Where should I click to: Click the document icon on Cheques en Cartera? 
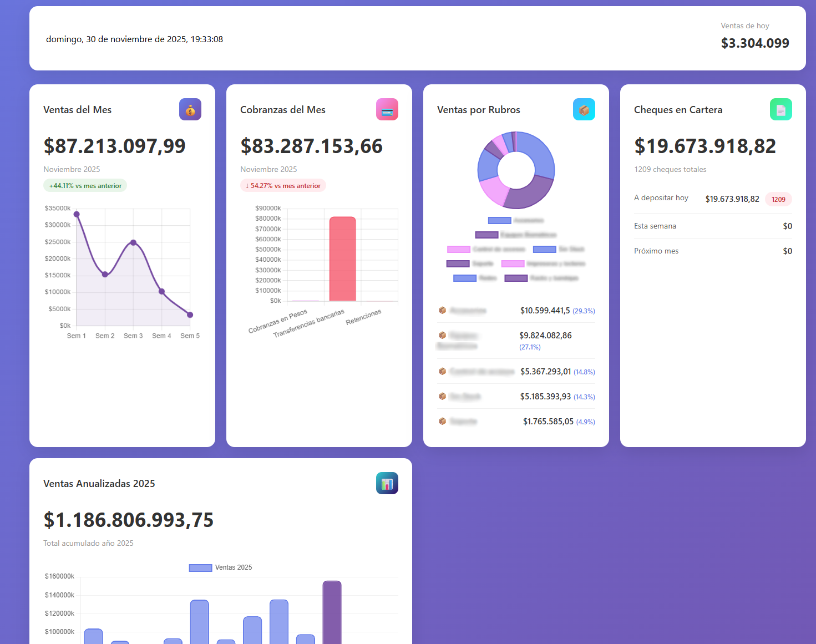(781, 109)
